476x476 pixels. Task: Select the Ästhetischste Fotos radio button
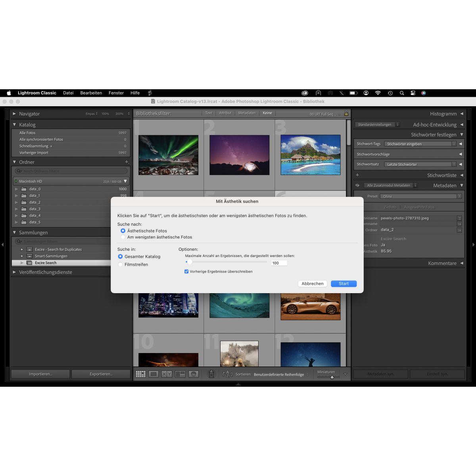123,231
